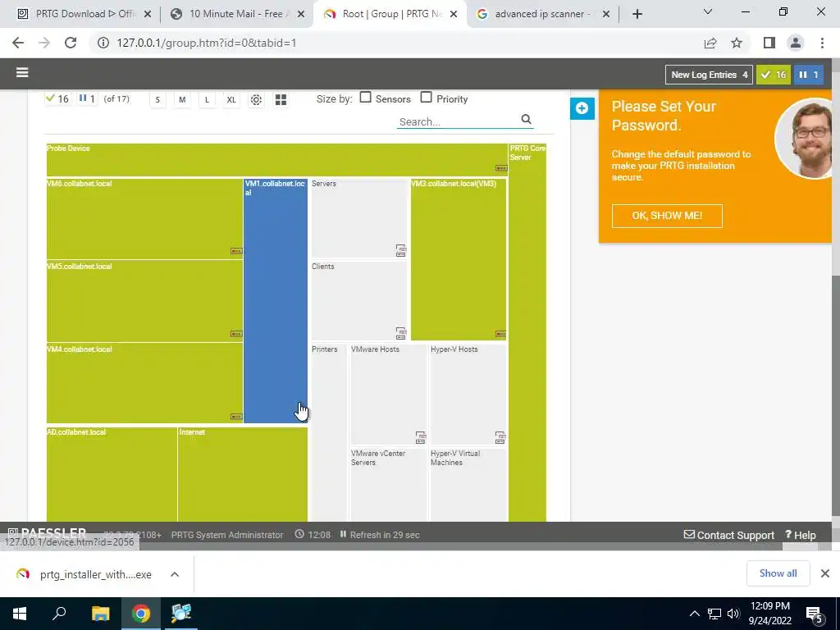Image resolution: width=840 pixels, height=630 pixels.
Task: Click the share page icon
Action: 710,43
